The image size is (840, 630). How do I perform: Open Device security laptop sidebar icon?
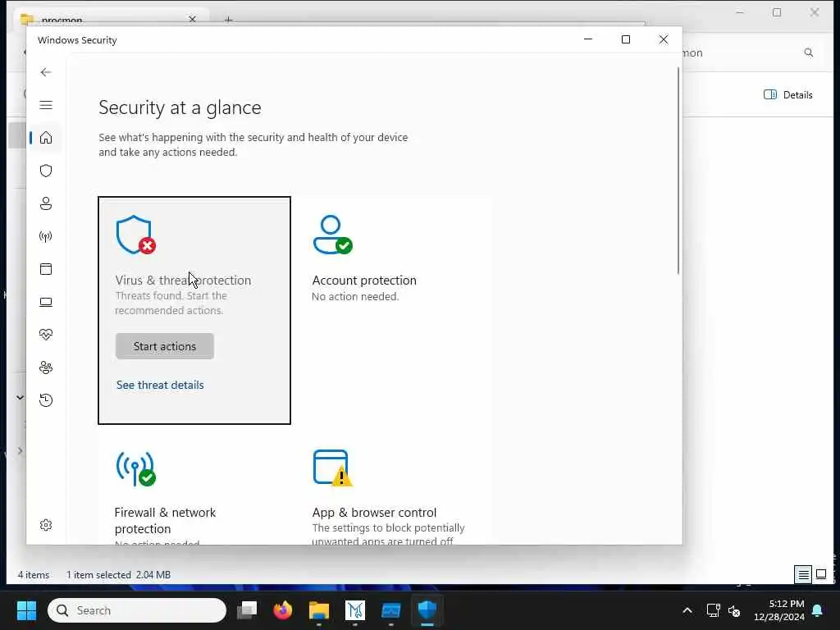point(46,302)
